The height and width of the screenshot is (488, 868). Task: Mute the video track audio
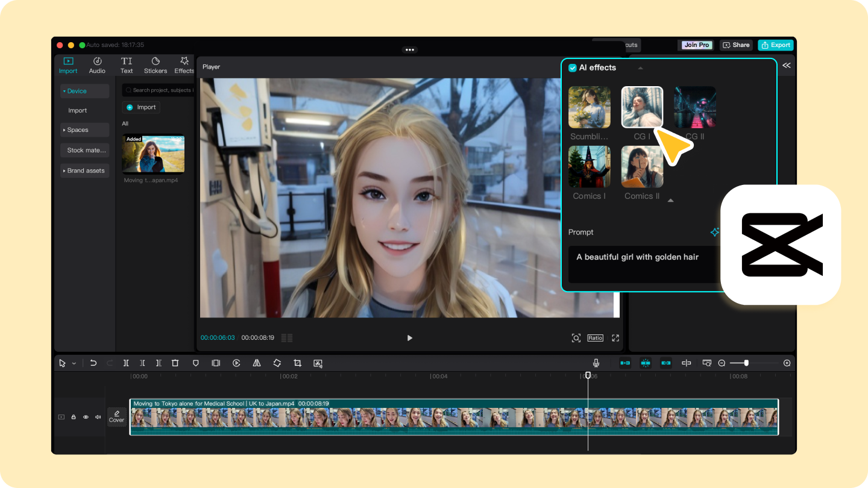pyautogui.click(x=98, y=417)
